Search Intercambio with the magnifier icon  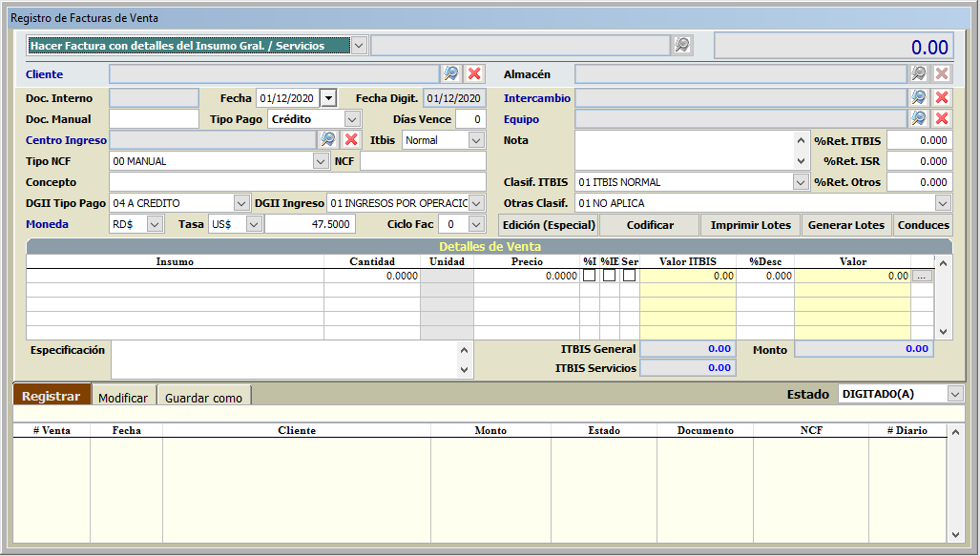pos(918,97)
